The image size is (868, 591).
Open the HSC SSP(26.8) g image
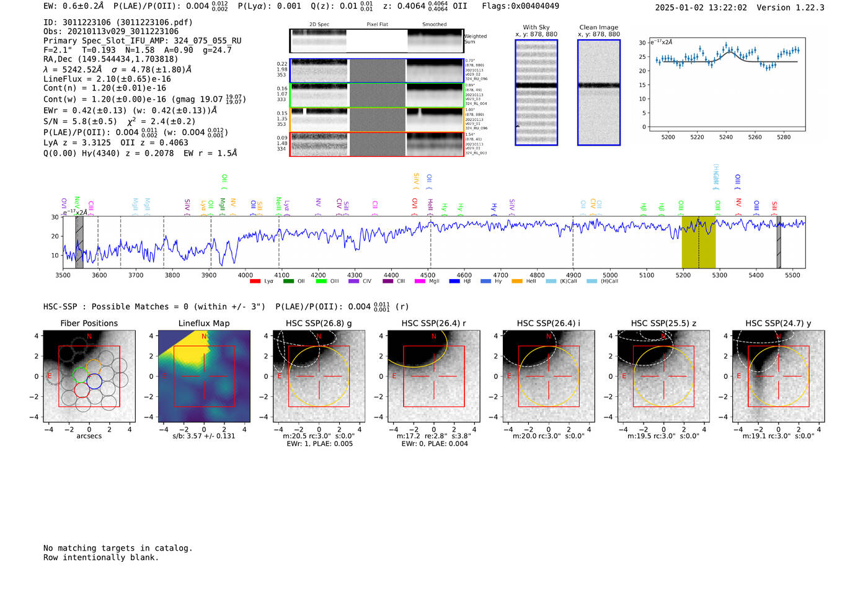coord(319,376)
